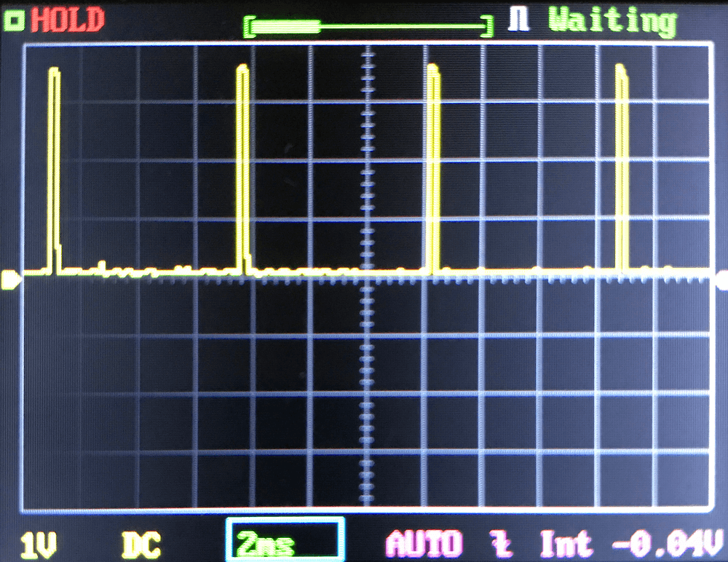The width and height of the screenshot is (728, 562).
Task: Click the green square icon beside HOLD
Action: click(15, 20)
